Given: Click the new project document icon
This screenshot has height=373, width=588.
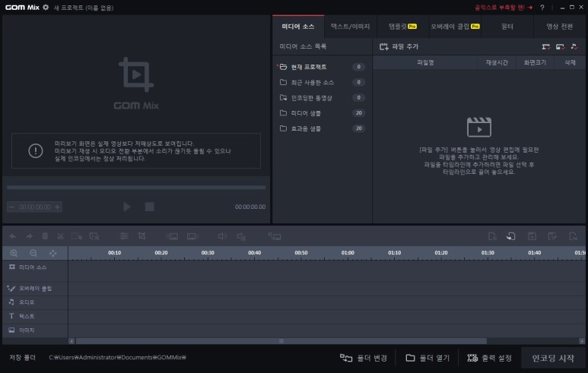Looking at the screenshot, I should [492, 236].
